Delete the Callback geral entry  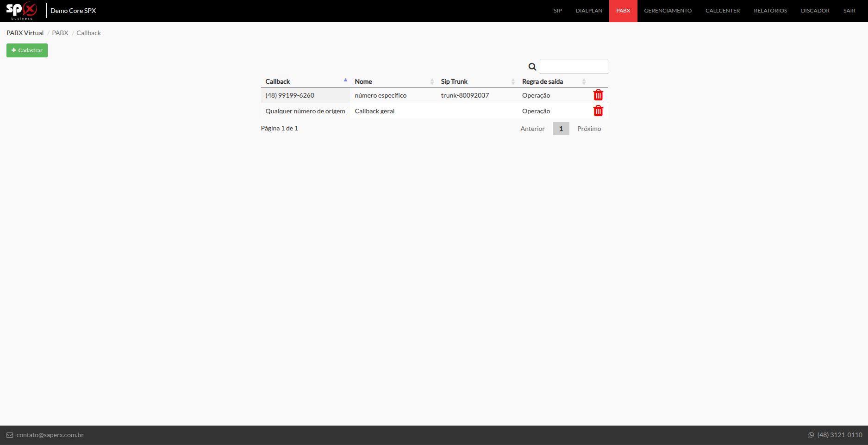(x=598, y=111)
